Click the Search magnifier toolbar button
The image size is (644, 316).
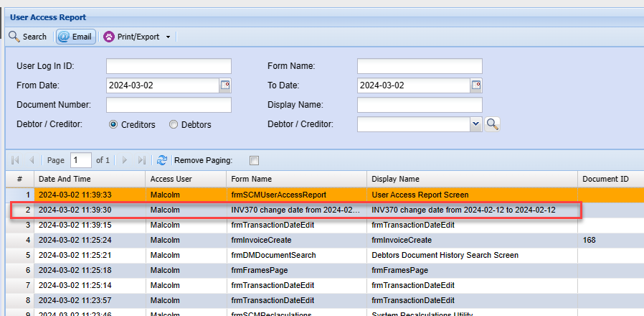click(27, 37)
